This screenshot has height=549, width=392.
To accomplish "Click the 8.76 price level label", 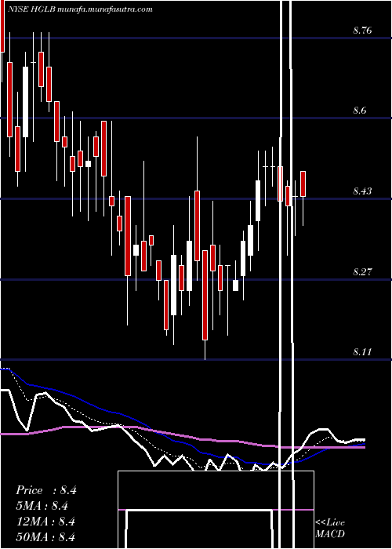I will [362, 31].
